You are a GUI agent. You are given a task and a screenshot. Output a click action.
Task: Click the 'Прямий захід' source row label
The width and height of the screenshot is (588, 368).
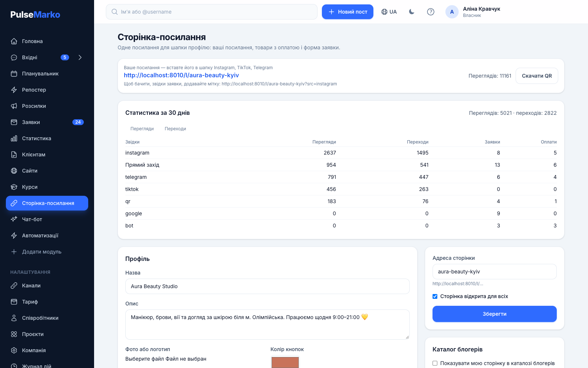tap(142, 165)
